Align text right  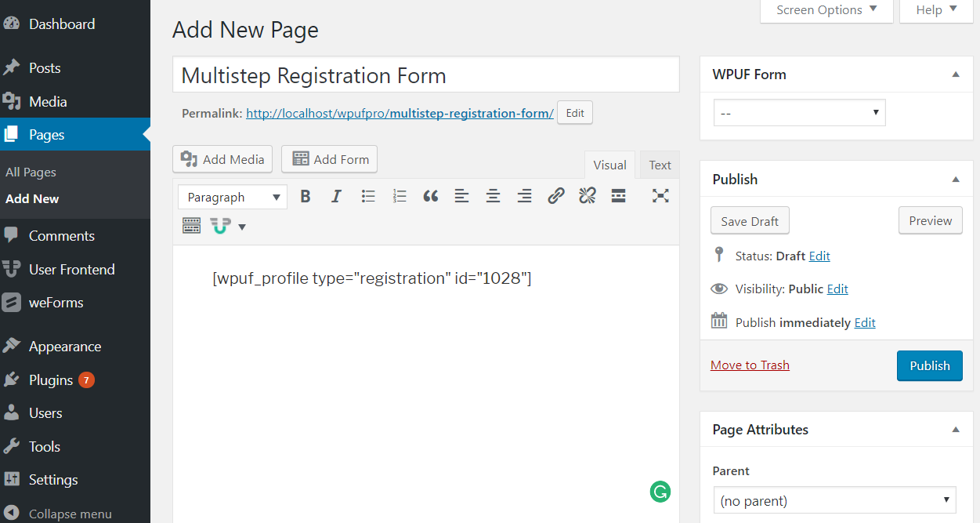coord(524,197)
